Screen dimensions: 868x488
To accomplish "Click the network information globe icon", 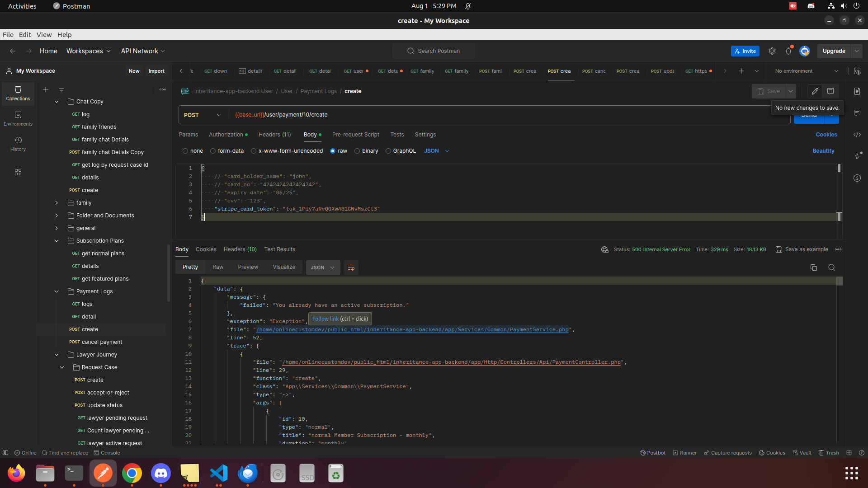I will pyautogui.click(x=605, y=249).
